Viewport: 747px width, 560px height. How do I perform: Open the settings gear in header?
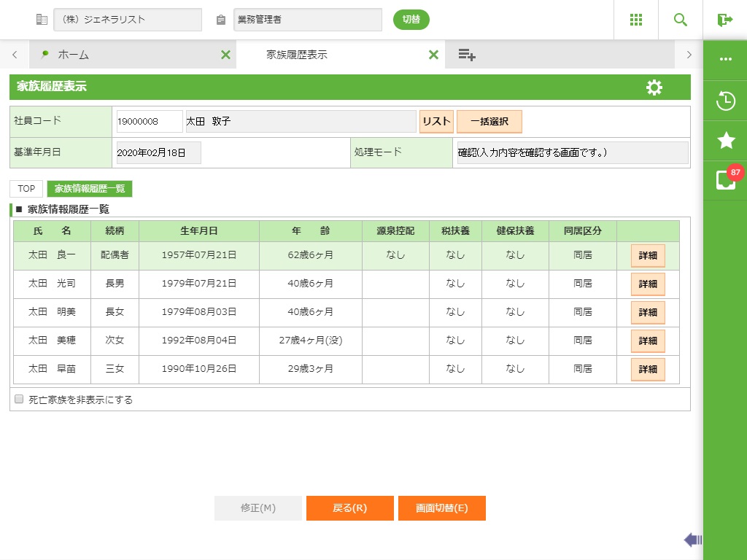[654, 87]
